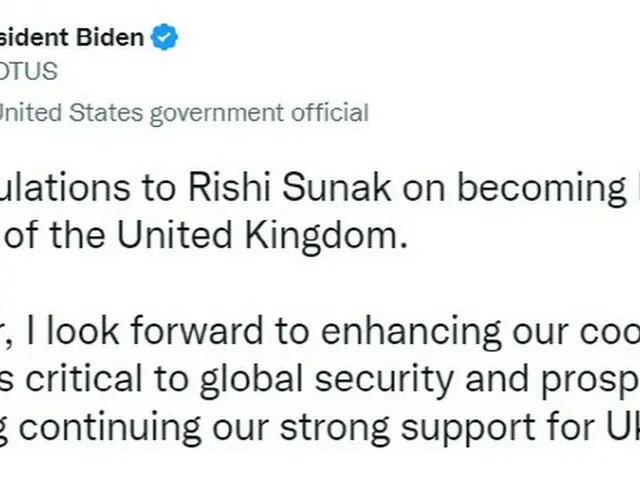Viewport: 640px width, 480px height.
Task: Open President Biden's profile via display name
Action: click(x=72, y=37)
